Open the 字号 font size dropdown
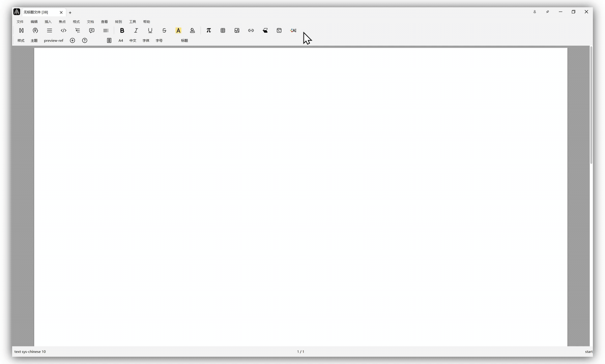The image size is (605, 364). [159, 40]
